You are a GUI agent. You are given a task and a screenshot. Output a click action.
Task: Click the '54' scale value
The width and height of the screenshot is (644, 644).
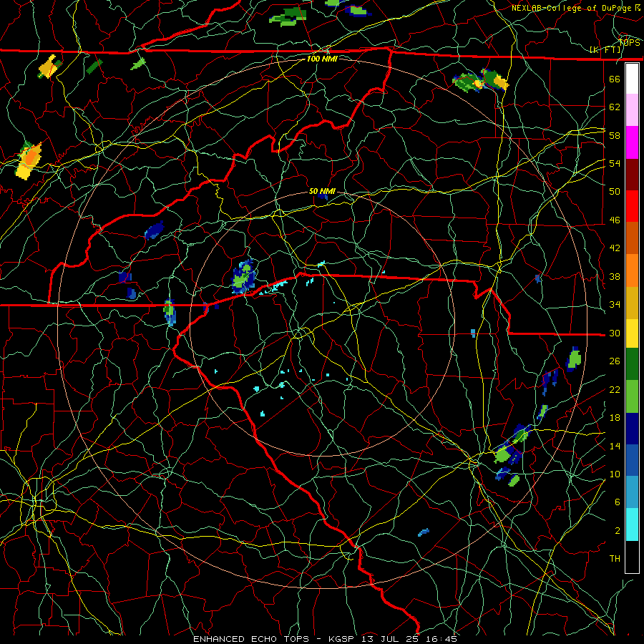(615, 163)
